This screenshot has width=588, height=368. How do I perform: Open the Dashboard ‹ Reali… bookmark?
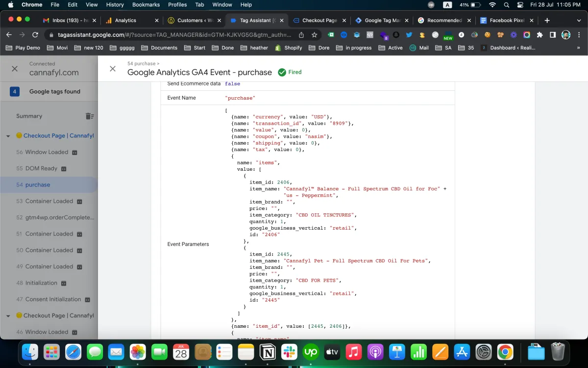point(508,48)
